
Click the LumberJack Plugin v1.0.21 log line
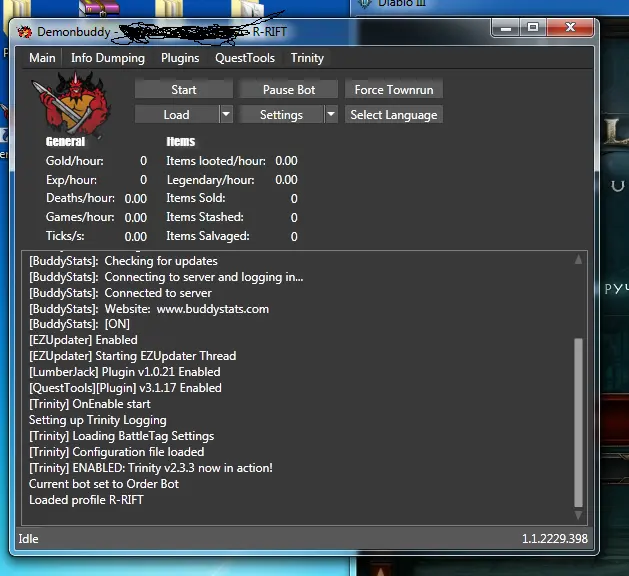click(x=125, y=372)
